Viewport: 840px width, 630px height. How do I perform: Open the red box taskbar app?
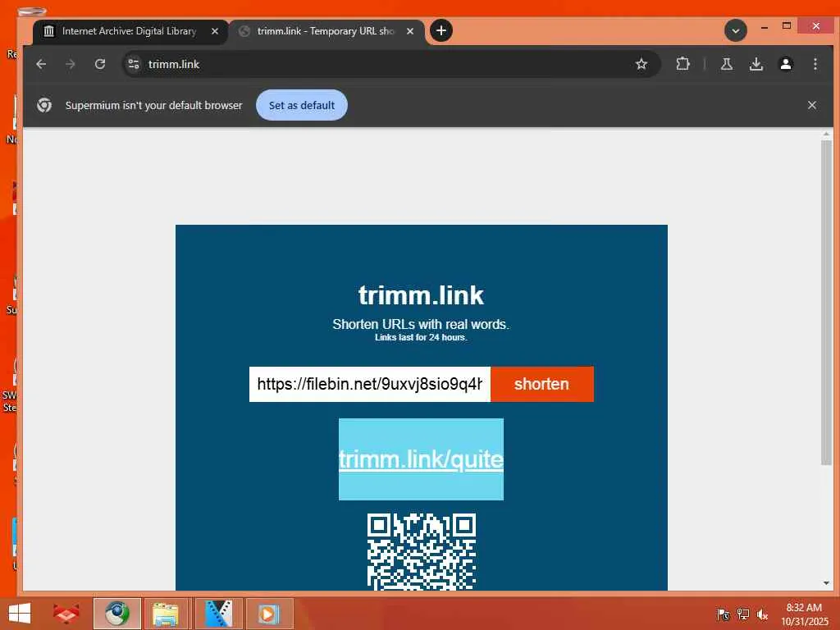(x=66, y=614)
